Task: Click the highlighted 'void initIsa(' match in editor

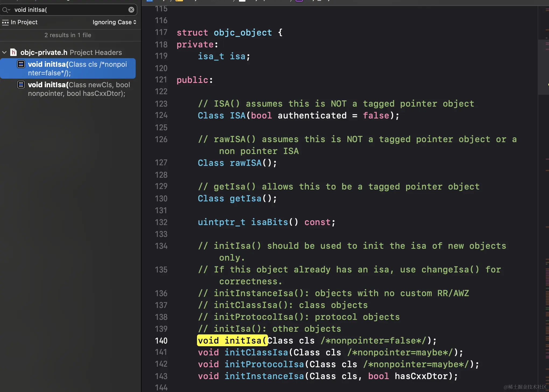Action: [x=232, y=341]
